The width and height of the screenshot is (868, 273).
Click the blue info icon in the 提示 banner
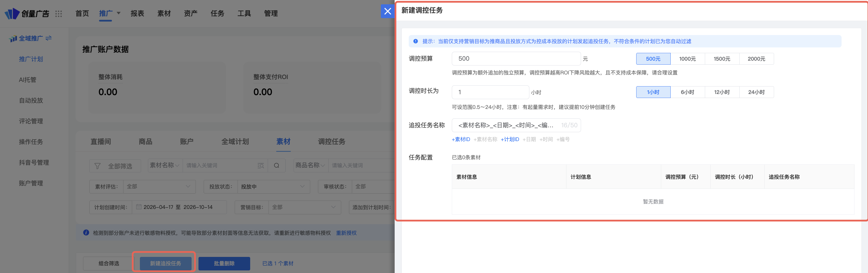point(415,41)
